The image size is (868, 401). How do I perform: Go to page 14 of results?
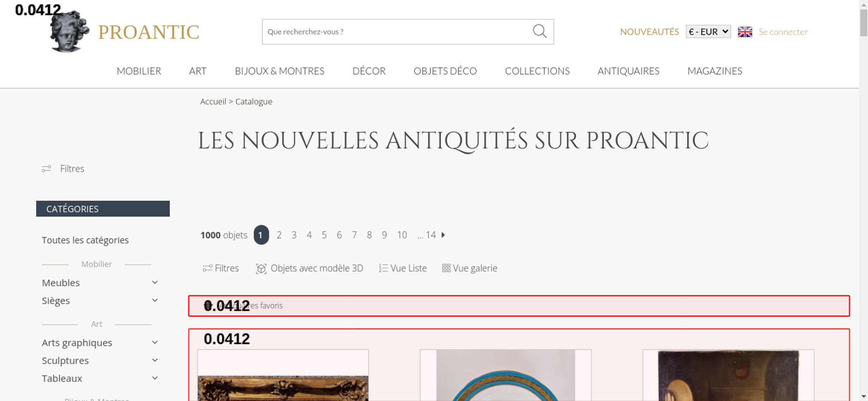[431, 235]
